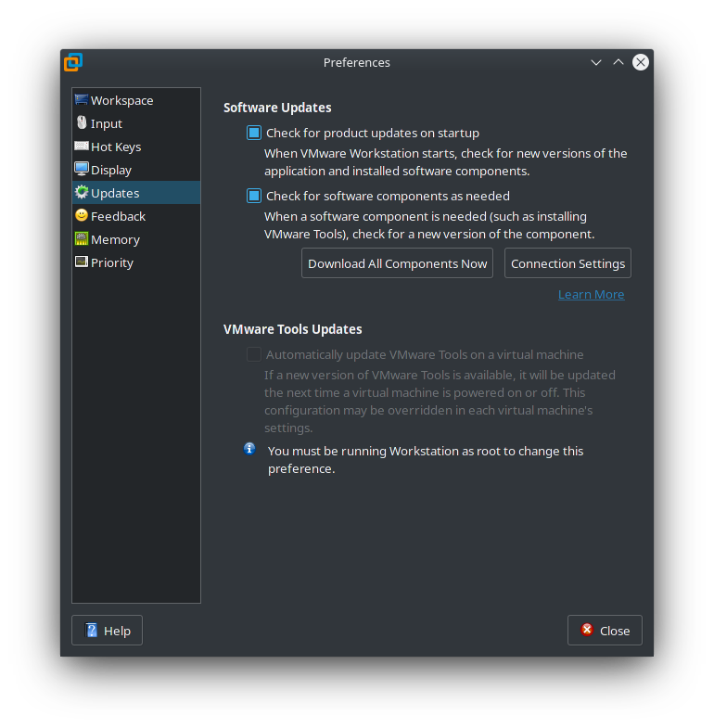Toggle automatically update VMware Tools checkbox

click(254, 354)
